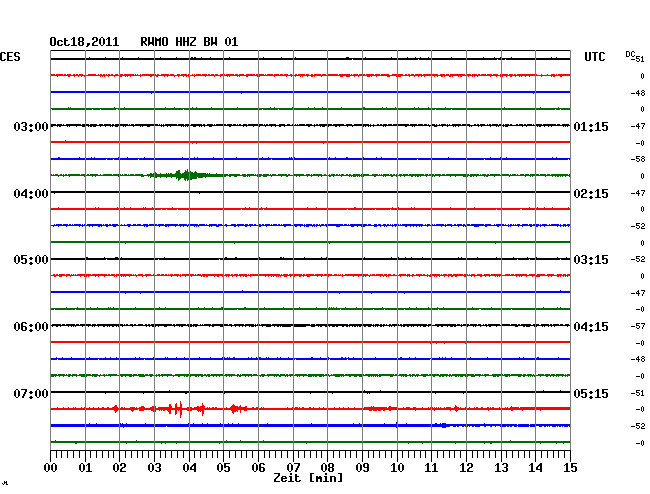Click the Zeit [min] axis title
Image resolution: width=650 pixels, height=494 pixels.
[x=308, y=478]
